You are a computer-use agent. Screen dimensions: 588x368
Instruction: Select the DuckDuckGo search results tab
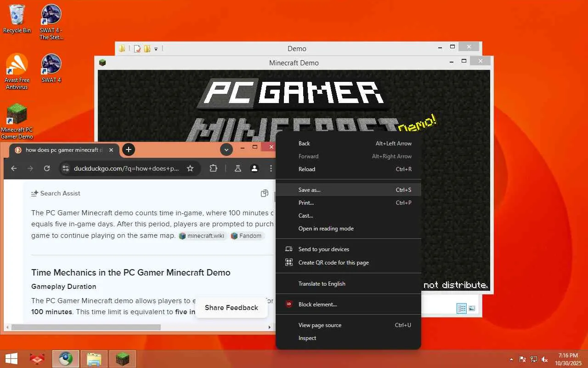tap(64, 150)
